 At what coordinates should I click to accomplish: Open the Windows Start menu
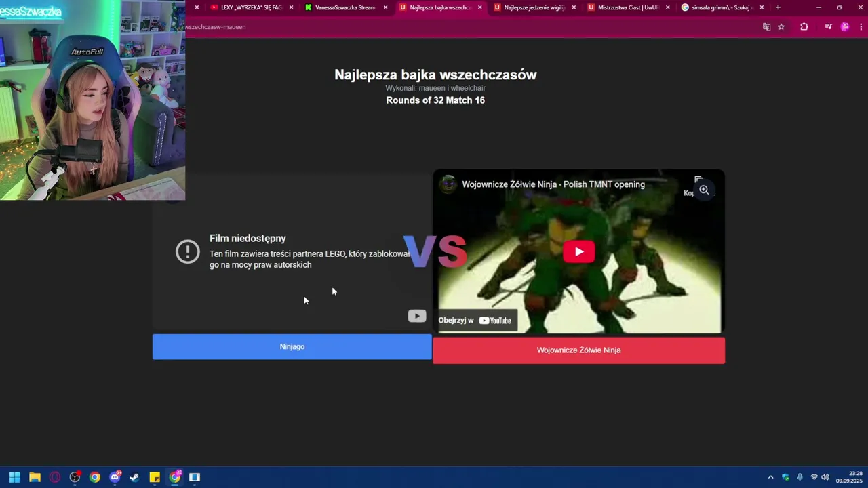[x=15, y=477]
